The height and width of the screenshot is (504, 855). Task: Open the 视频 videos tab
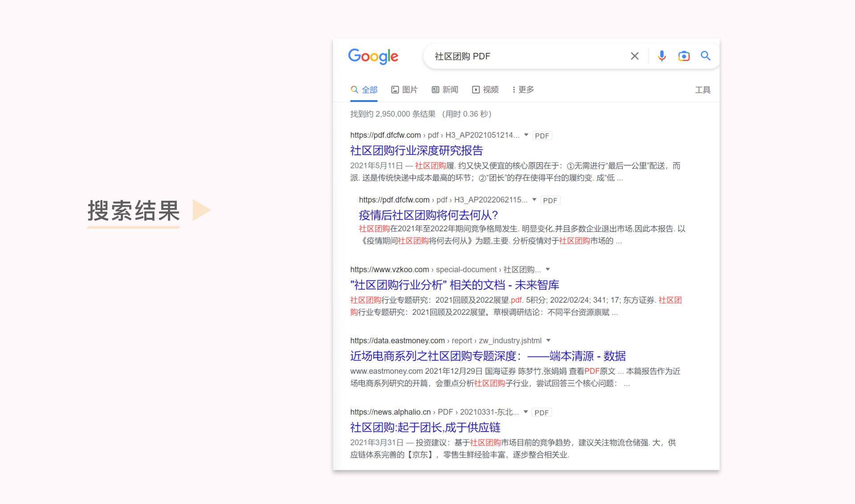pos(485,90)
